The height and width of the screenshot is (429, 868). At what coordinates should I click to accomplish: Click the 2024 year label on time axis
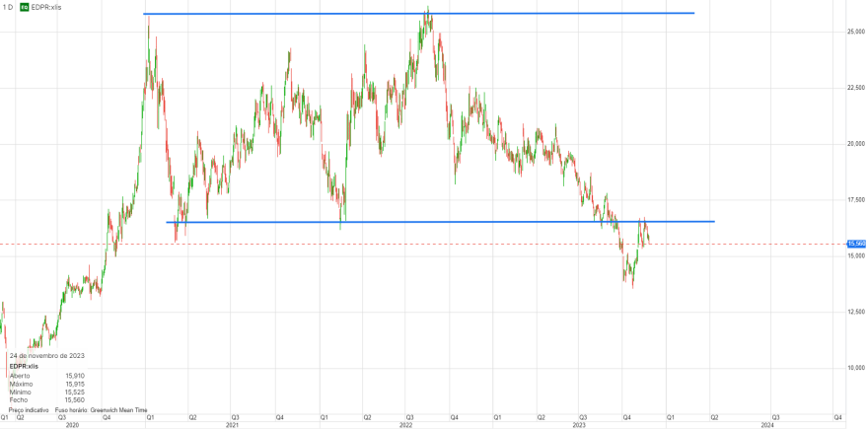pos(767,425)
